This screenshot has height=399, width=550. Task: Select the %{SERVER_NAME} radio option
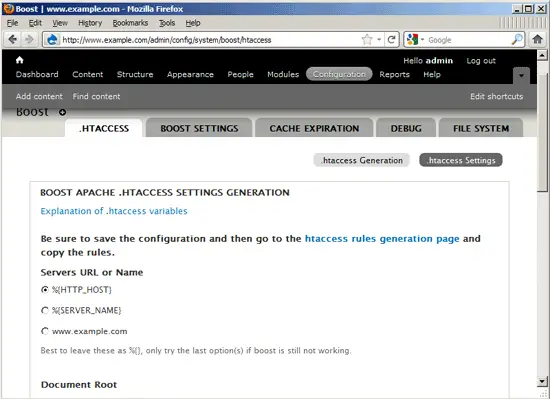[x=45, y=310]
